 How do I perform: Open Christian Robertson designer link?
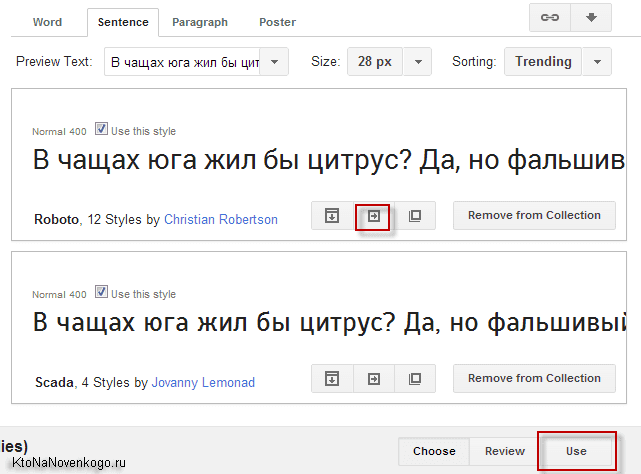click(221, 220)
